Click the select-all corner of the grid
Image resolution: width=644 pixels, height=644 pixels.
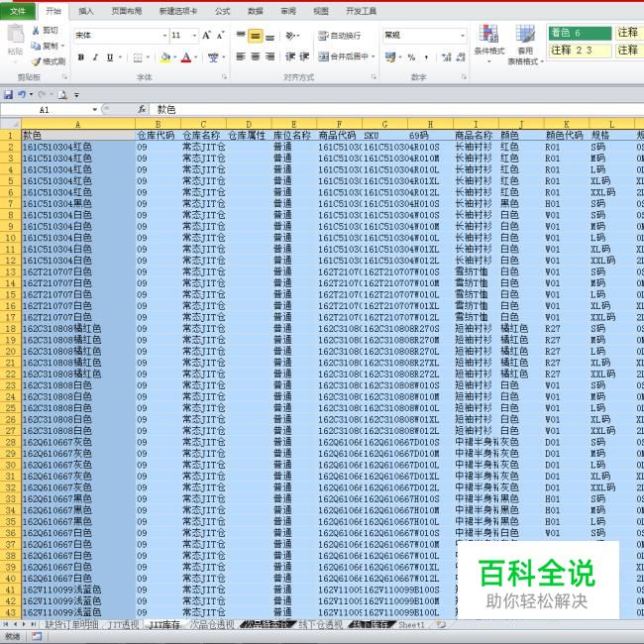tap(11, 124)
